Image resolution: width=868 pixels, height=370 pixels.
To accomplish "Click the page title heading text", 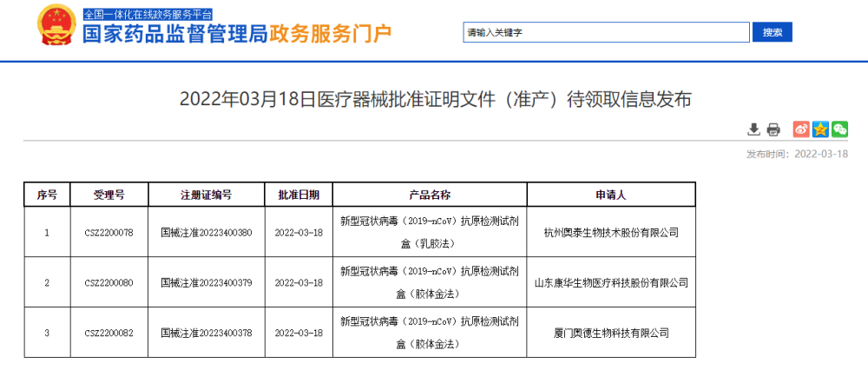I will click(436, 98).
